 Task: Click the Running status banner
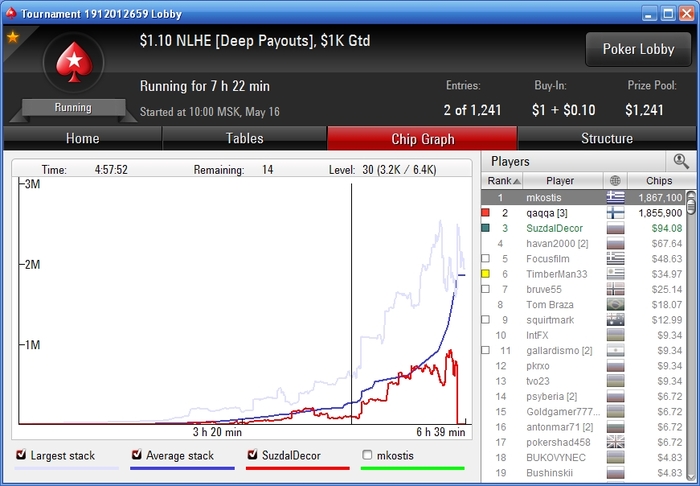tap(73, 108)
